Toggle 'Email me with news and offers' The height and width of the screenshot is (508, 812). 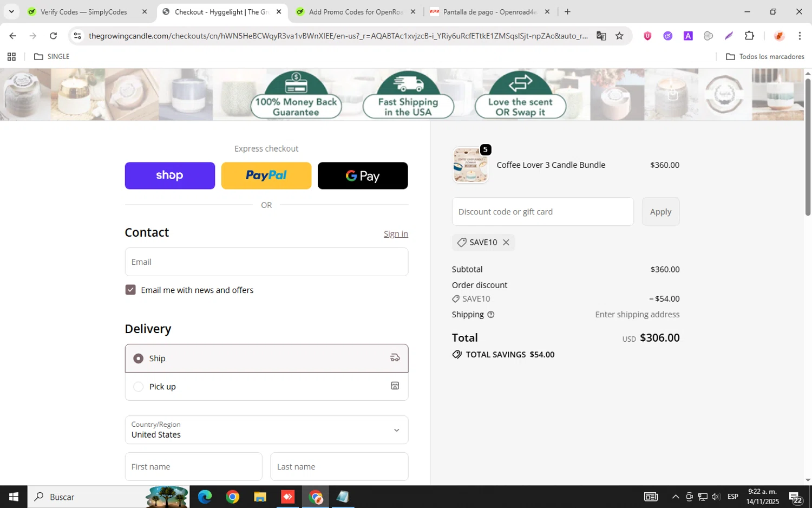coord(130,290)
